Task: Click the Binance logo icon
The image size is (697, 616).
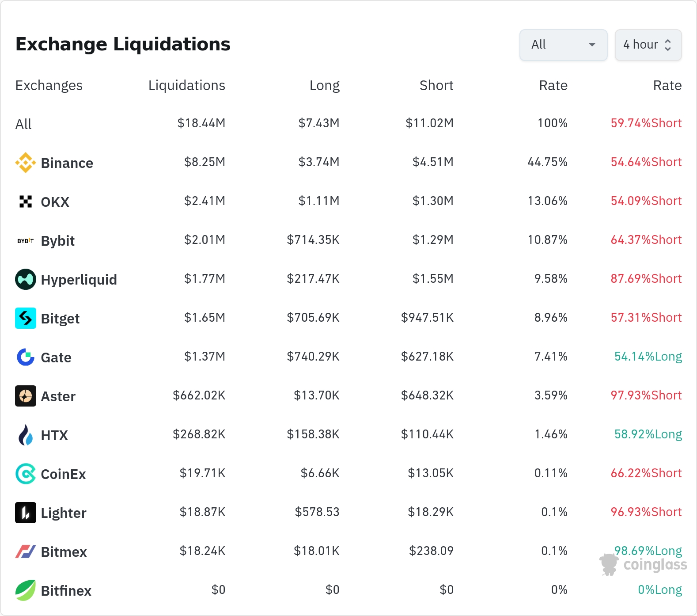Action: point(26,163)
